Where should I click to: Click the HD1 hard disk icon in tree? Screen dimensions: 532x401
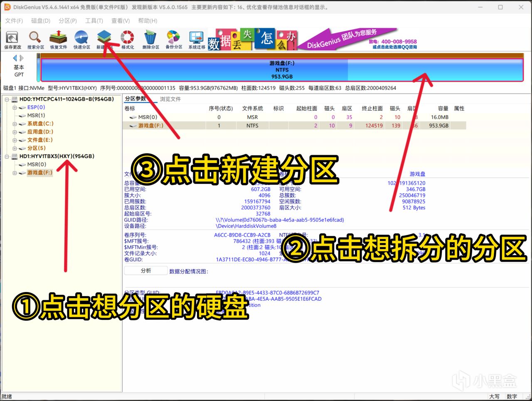point(15,156)
